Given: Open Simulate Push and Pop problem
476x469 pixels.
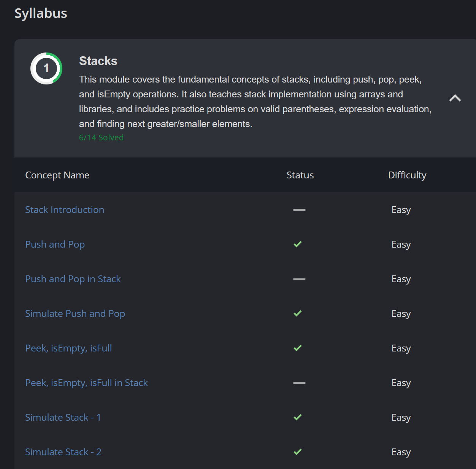Looking at the screenshot, I should coord(75,313).
